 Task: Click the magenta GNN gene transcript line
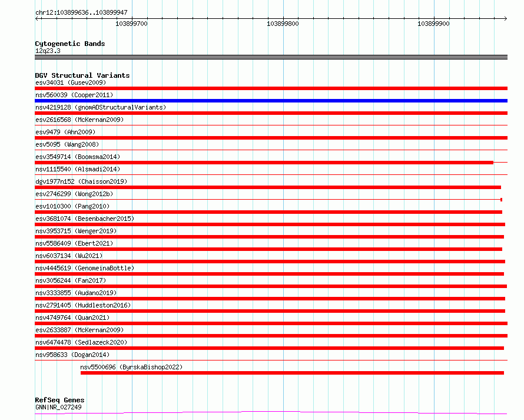pos(271,412)
